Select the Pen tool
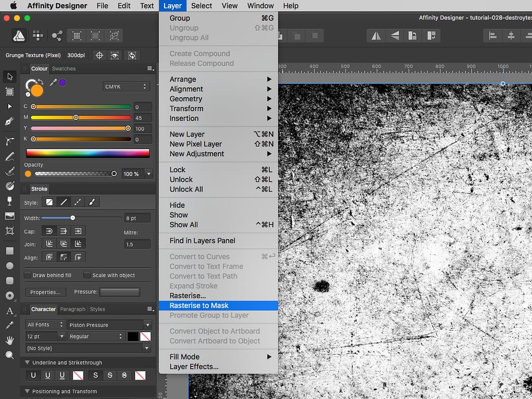Screen dimensions: 532x399 click(x=9, y=123)
